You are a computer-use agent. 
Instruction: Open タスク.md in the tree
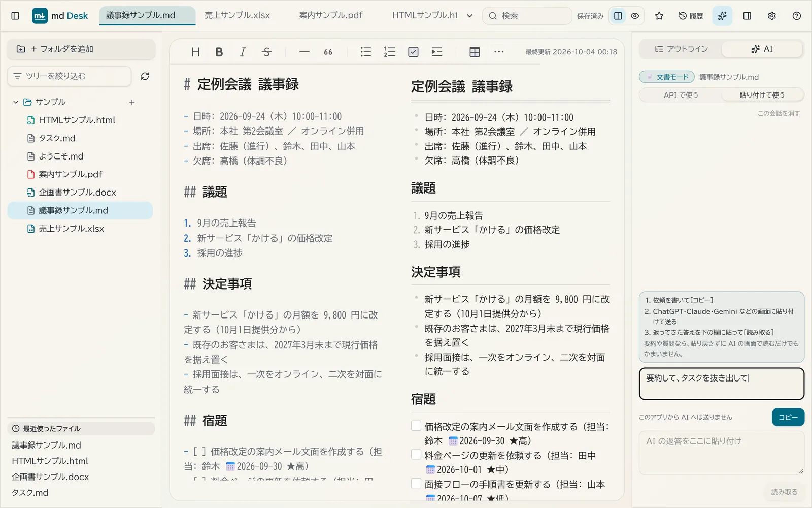(80, 138)
